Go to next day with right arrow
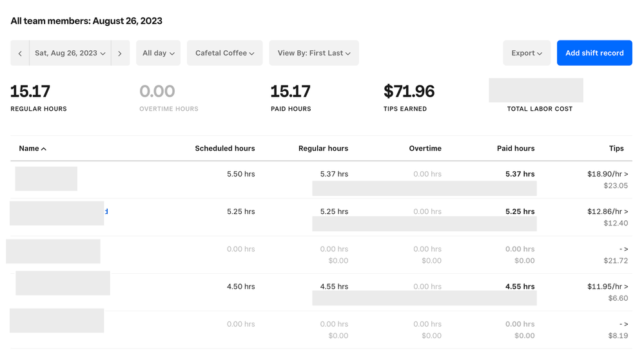 coord(120,53)
